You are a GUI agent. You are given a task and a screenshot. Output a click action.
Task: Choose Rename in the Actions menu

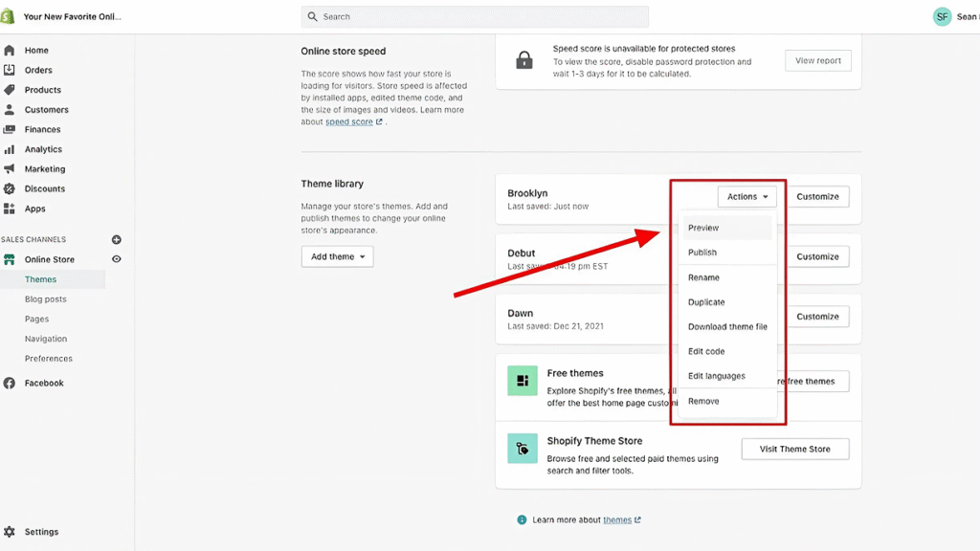click(725, 277)
